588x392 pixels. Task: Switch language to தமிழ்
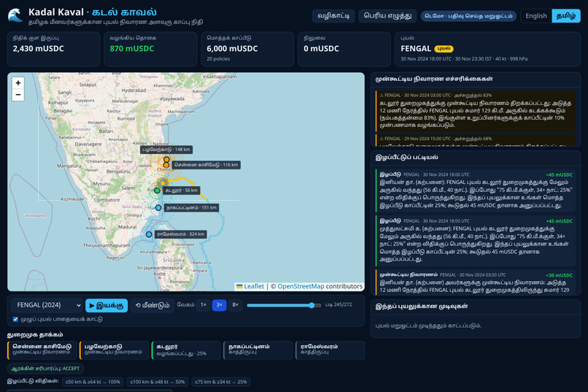point(566,16)
